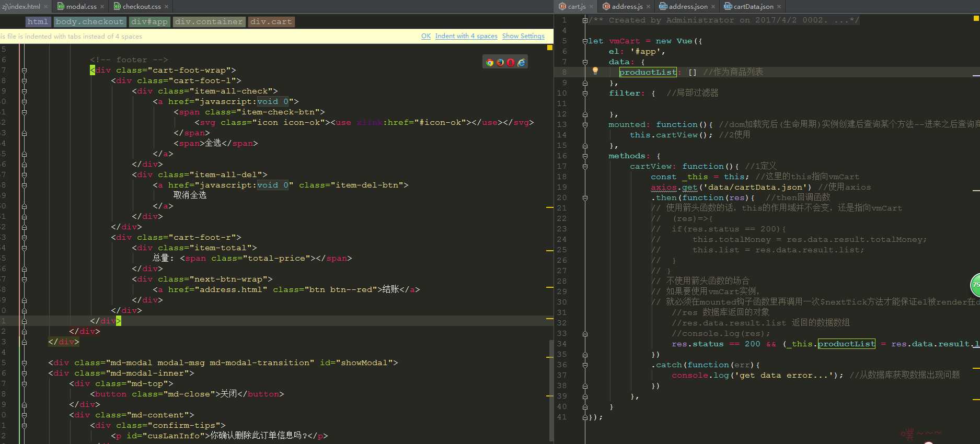
Task: Click the JSON file icon on cartData.json tab
Action: tap(728, 6)
